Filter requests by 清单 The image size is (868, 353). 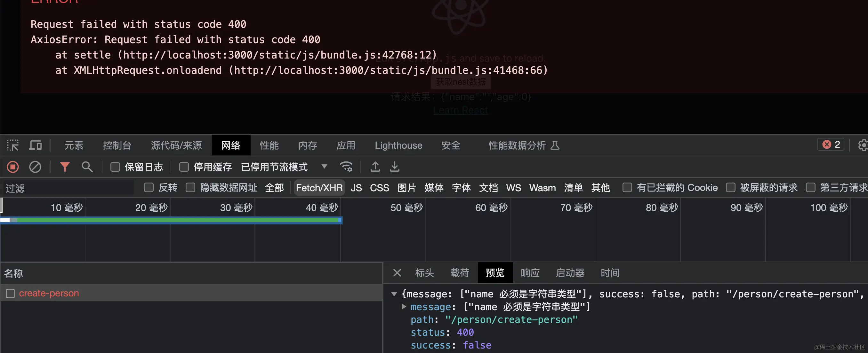[x=574, y=188]
